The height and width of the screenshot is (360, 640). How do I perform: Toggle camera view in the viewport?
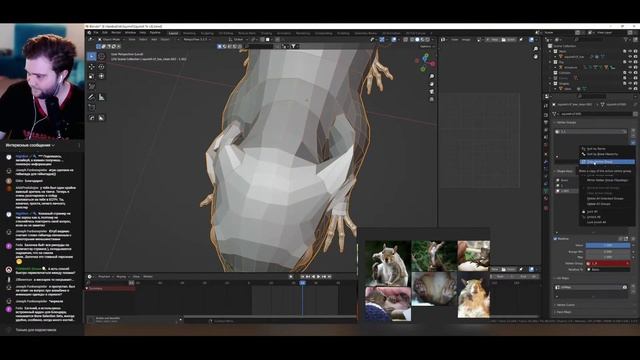pos(431,91)
